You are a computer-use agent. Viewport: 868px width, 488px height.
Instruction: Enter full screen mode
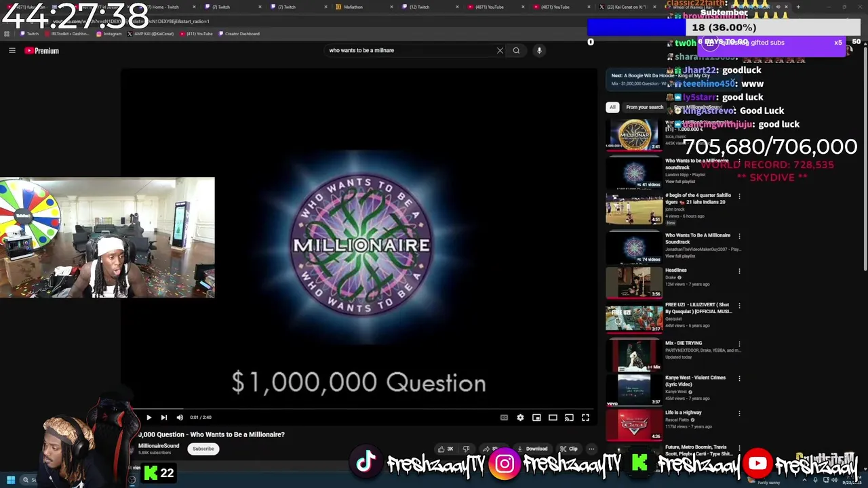click(585, 418)
